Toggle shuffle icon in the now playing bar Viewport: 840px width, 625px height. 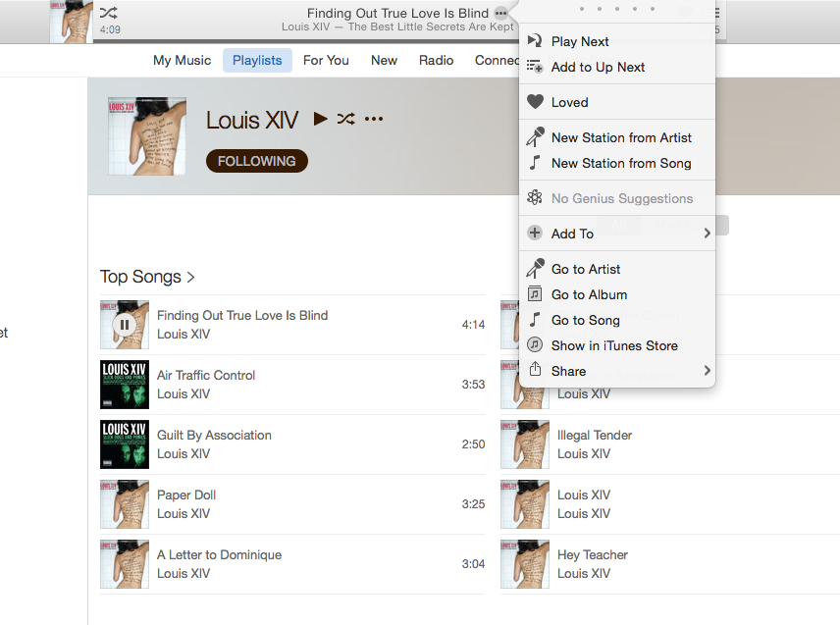108,13
